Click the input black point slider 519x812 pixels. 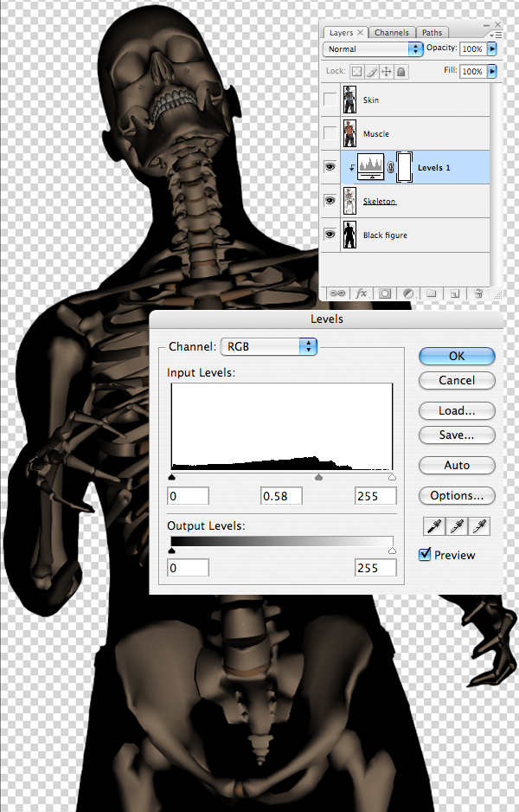(x=172, y=477)
